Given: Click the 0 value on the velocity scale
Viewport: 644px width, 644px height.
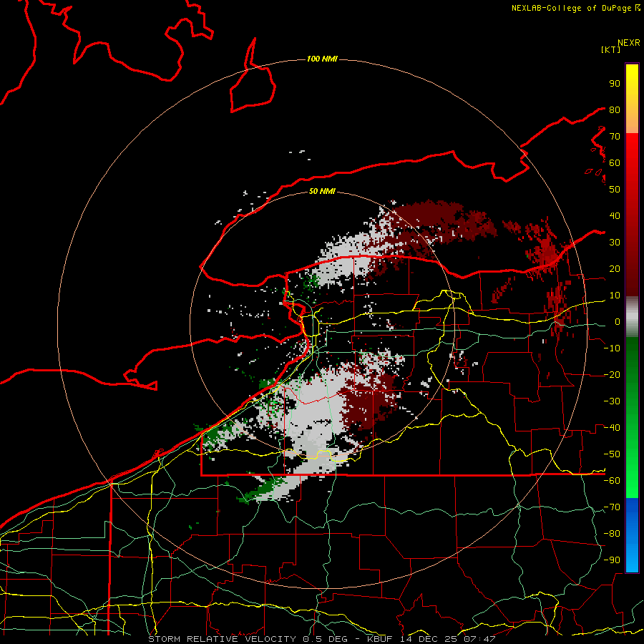Looking at the screenshot, I should [617, 322].
